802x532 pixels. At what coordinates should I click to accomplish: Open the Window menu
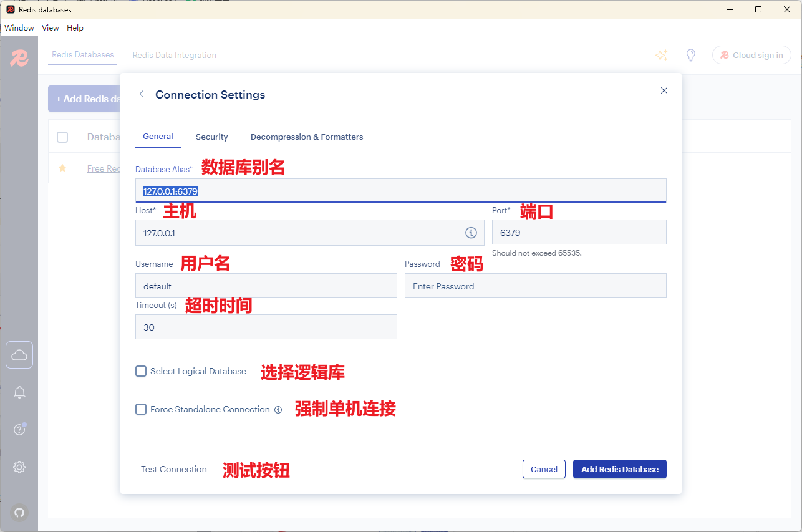coord(19,28)
